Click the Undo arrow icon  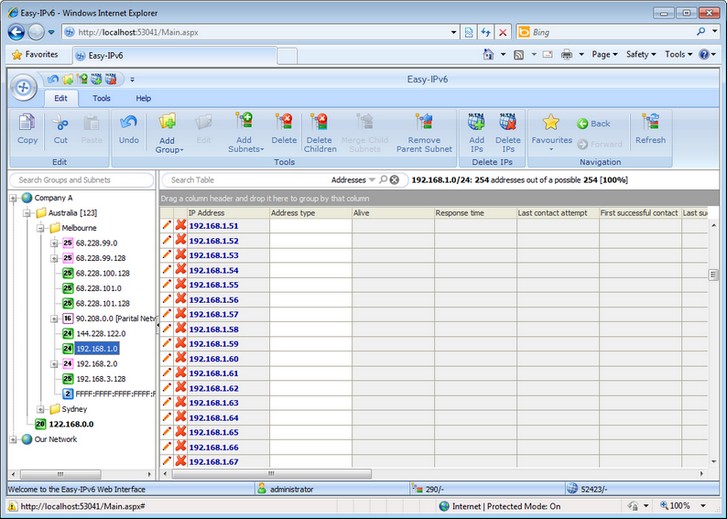point(128,122)
